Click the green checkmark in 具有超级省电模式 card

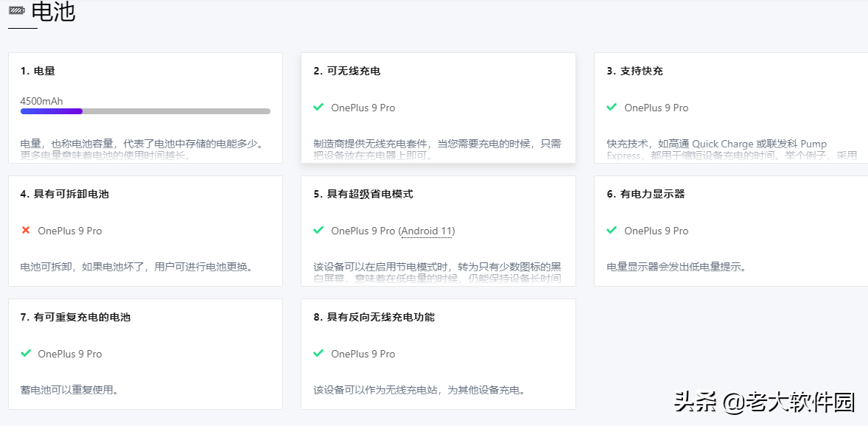[x=318, y=230]
